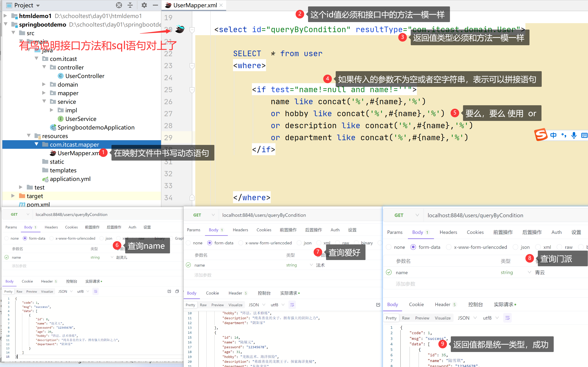Click the locate-opened-file crosshair icon in Project panel
The height and width of the screenshot is (367, 588).
[119, 5]
